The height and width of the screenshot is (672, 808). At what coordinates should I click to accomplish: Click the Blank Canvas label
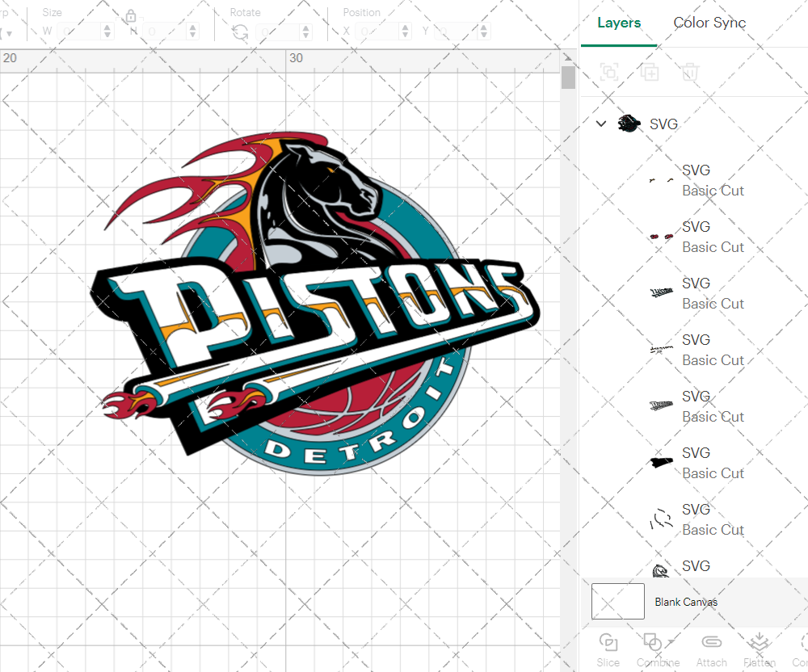pyautogui.click(x=686, y=602)
